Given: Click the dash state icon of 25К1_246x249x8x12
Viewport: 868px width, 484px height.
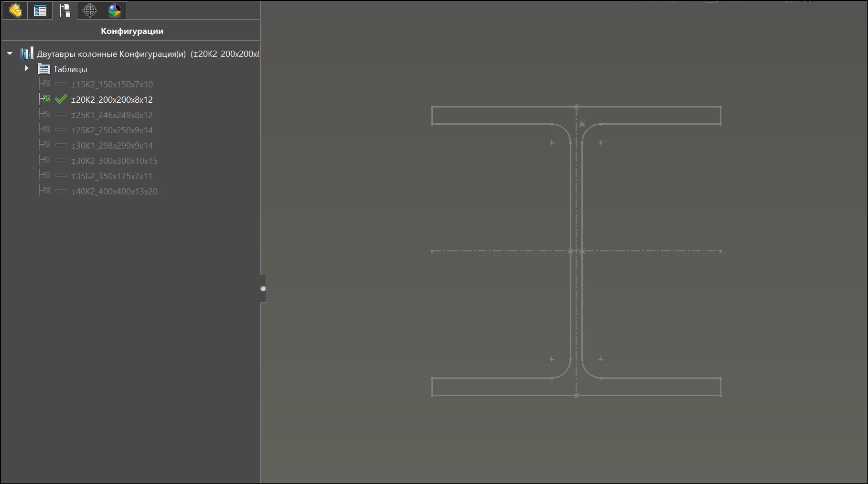Looking at the screenshot, I should [61, 114].
